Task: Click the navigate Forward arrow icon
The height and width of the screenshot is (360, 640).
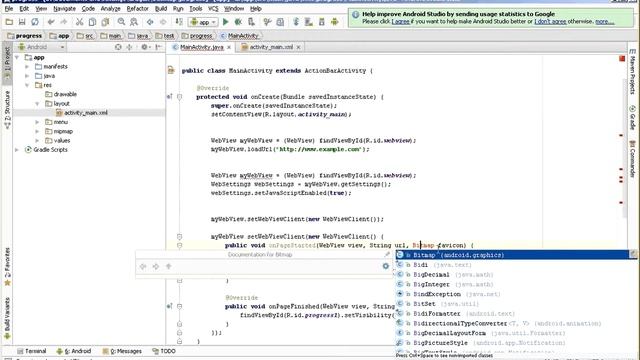Action: tap(163, 22)
